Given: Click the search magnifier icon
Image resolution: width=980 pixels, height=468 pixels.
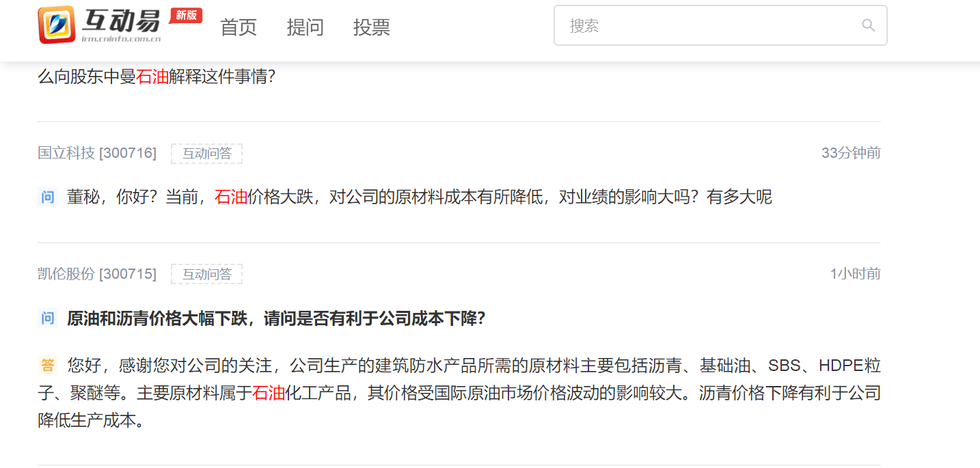Looking at the screenshot, I should coord(869,26).
